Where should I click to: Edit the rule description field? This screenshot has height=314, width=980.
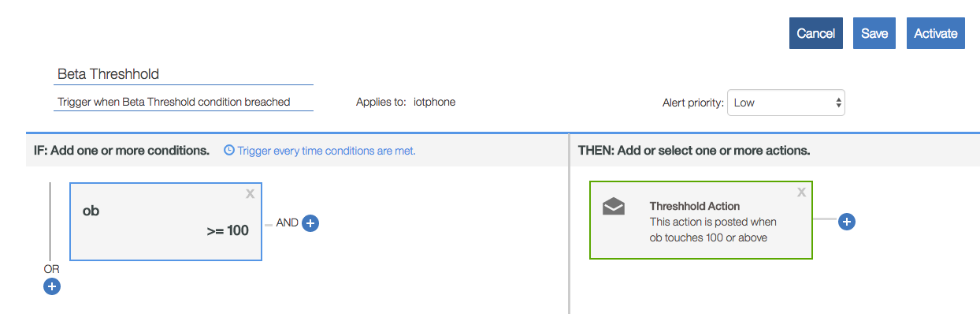[184, 102]
